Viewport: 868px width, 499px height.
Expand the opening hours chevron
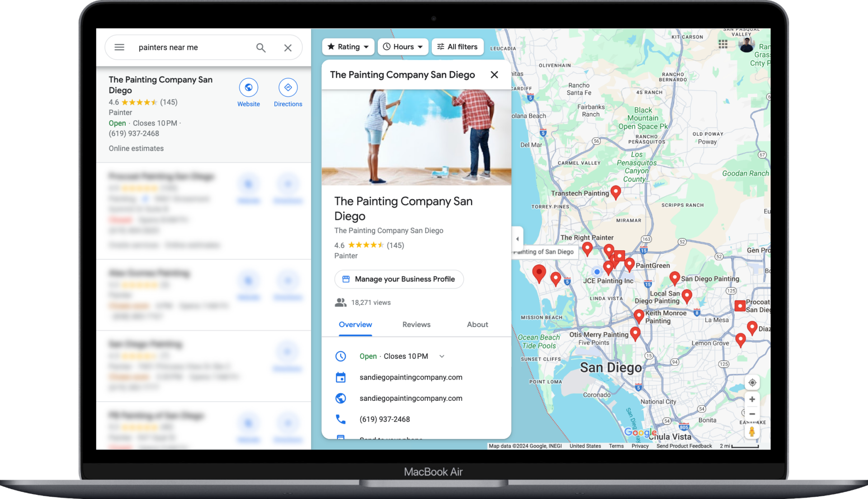pos(442,356)
